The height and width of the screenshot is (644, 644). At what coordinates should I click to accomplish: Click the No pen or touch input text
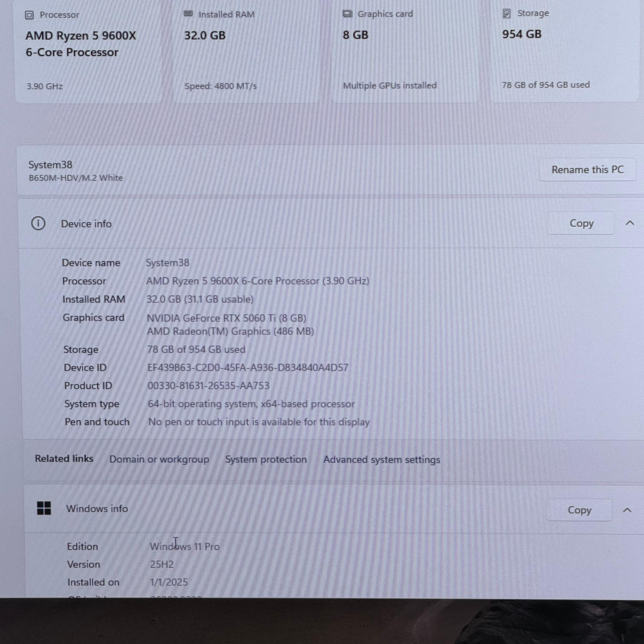[259, 422]
